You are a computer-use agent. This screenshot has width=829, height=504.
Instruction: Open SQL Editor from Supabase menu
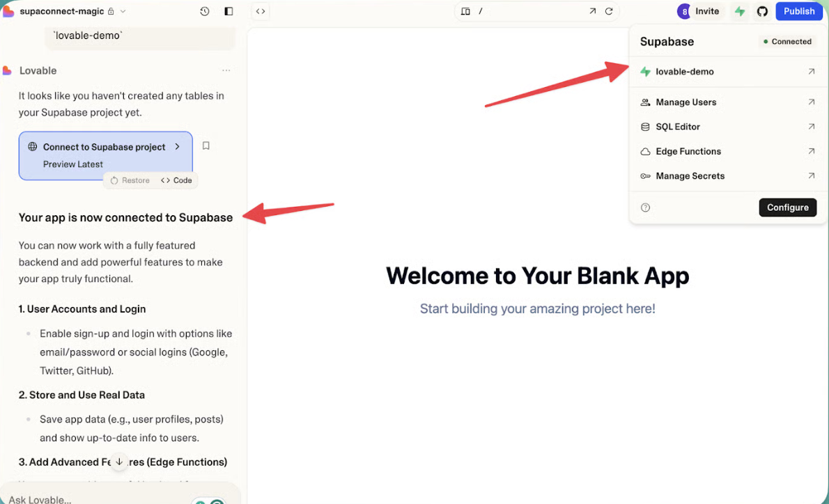tap(677, 127)
